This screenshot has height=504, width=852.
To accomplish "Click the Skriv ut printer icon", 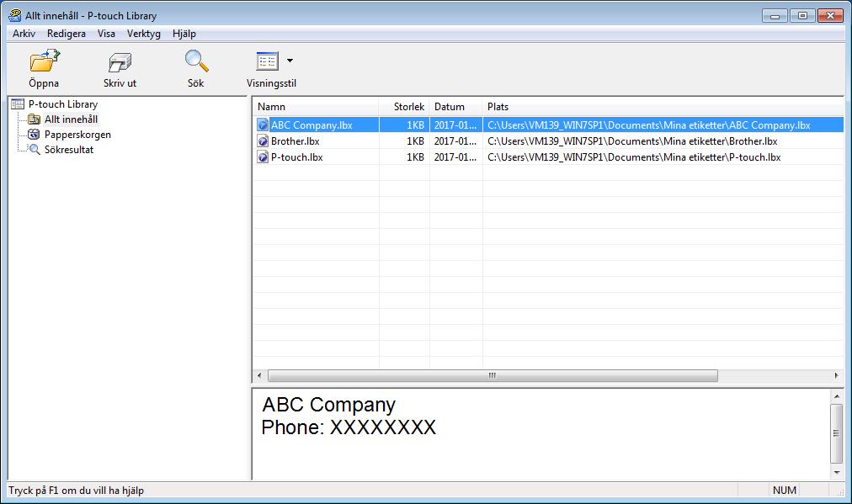I will [x=120, y=62].
